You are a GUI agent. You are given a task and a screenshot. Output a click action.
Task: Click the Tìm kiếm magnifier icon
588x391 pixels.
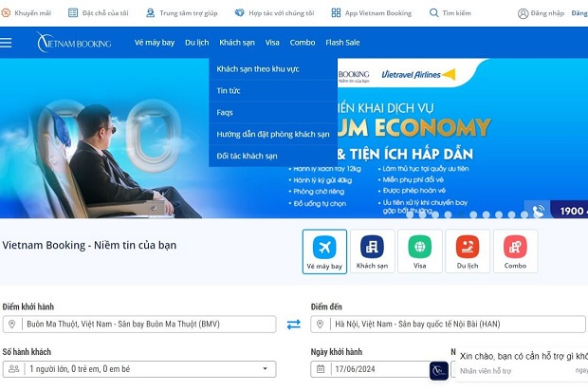(x=433, y=12)
